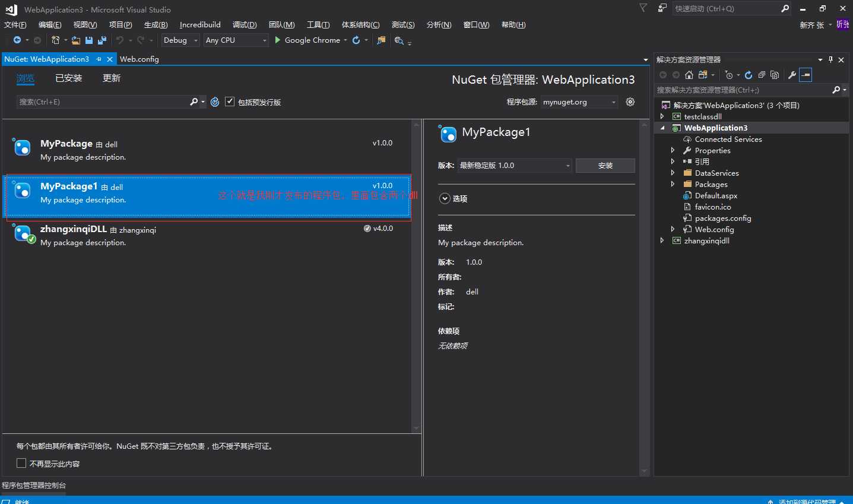Select Connected Services node

point(728,139)
